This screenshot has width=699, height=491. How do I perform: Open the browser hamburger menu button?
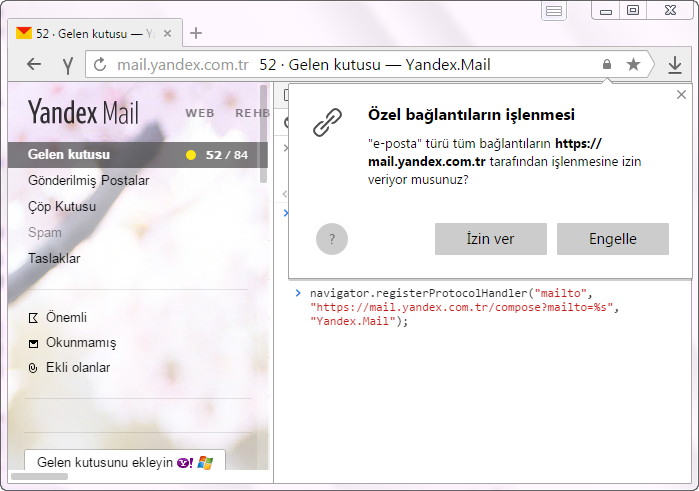click(x=554, y=11)
